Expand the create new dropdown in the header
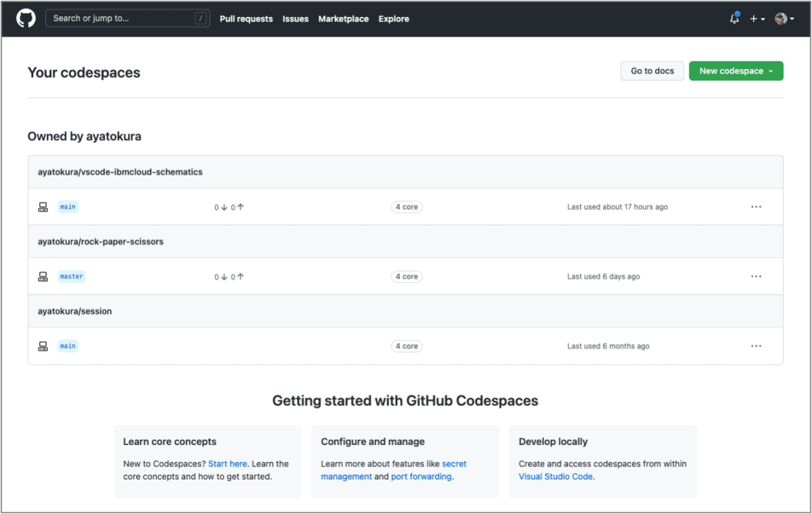812x514 pixels. [757, 18]
